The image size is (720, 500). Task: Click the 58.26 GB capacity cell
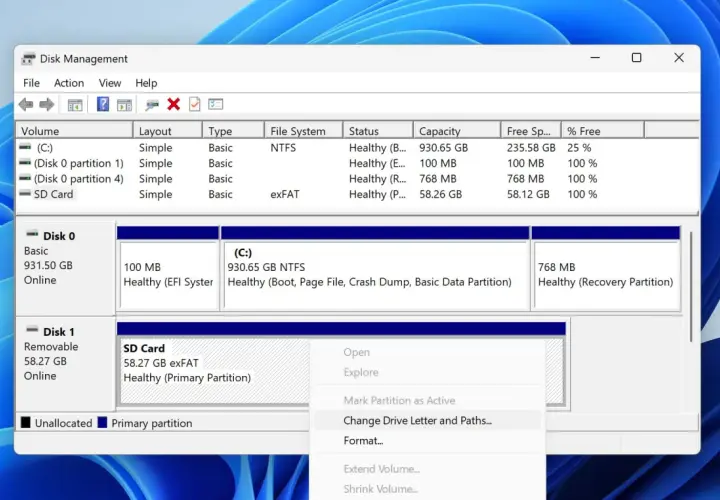[x=440, y=194]
